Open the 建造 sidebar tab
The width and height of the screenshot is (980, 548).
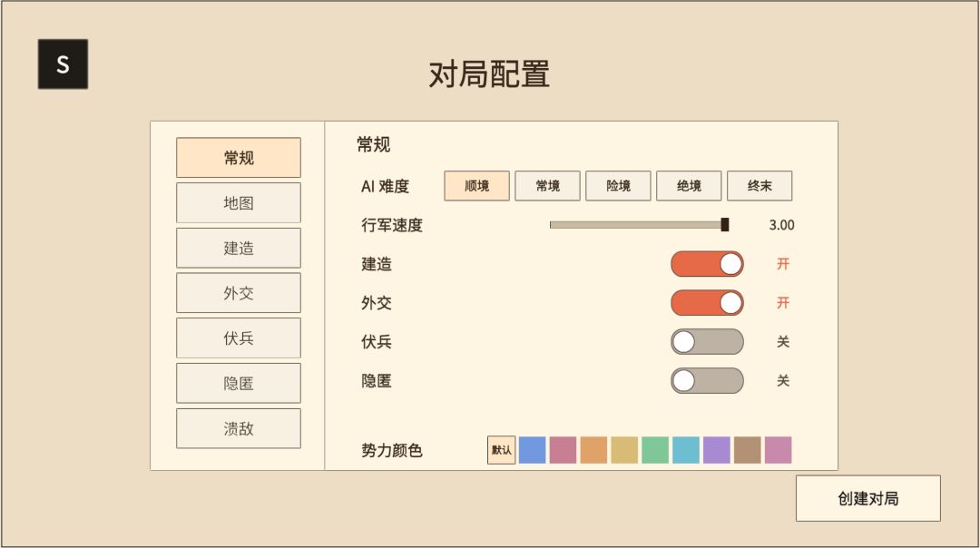tap(238, 248)
